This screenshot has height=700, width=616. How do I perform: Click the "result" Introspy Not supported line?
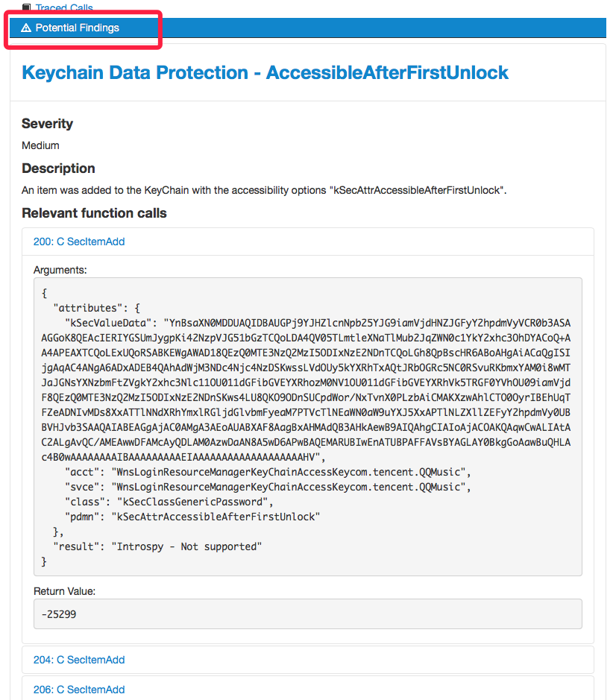(x=157, y=546)
